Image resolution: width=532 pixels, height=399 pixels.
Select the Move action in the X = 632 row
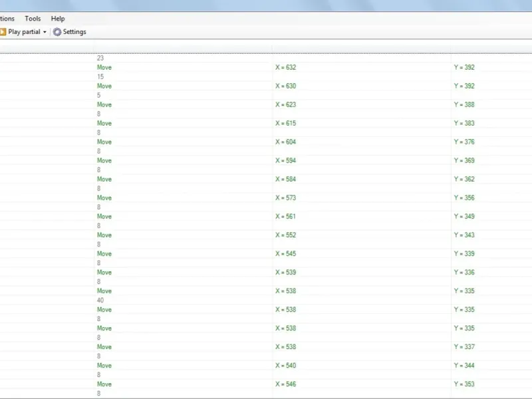pyautogui.click(x=104, y=67)
